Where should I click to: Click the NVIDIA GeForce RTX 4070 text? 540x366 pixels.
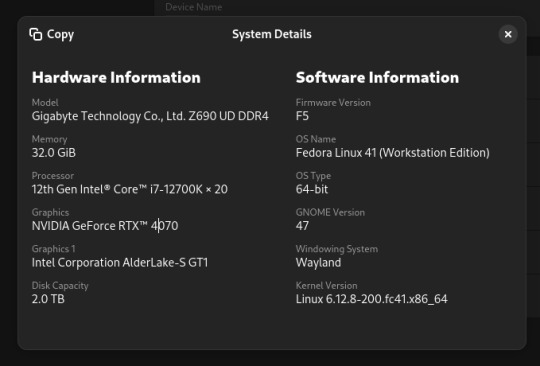[x=105, y=226]
